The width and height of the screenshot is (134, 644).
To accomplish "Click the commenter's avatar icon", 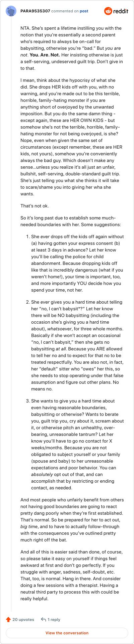I will 11,11.
